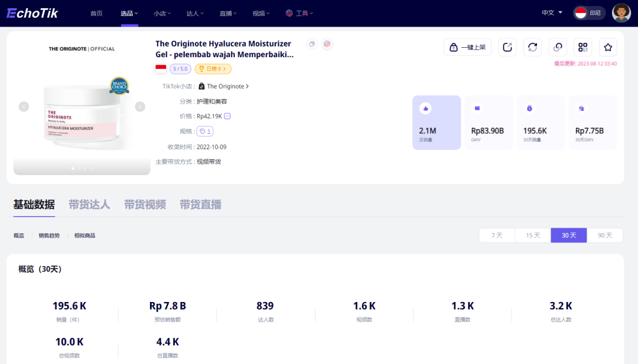
Task: Go to 首页 home menu item
Action: click(96, 14)
